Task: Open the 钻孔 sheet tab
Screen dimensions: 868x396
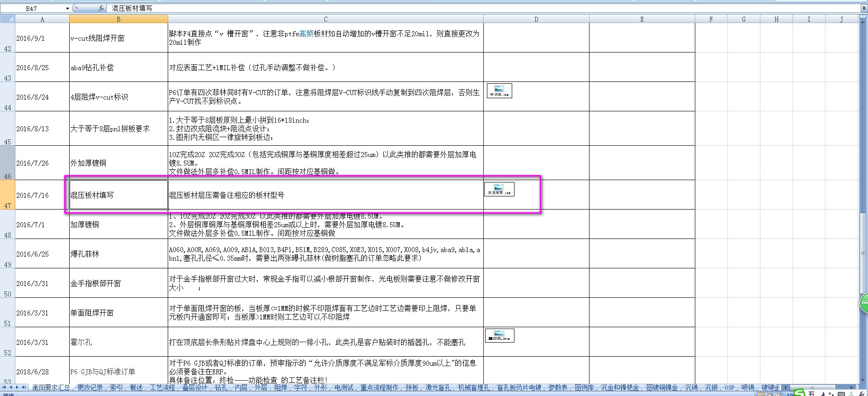Action: click(x=221, y=387)
